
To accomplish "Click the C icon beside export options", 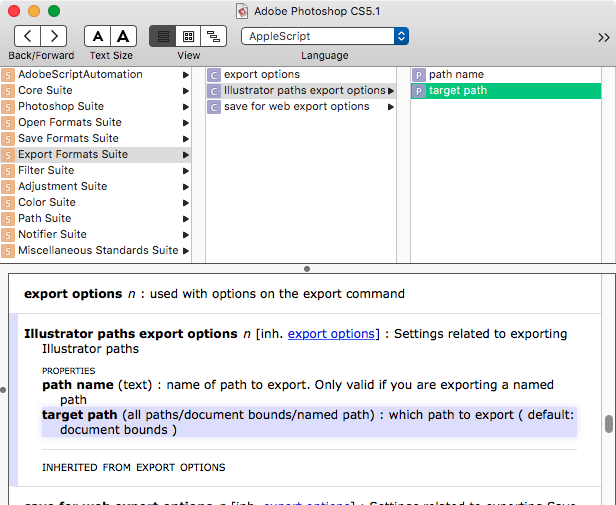I will [214, 75].
